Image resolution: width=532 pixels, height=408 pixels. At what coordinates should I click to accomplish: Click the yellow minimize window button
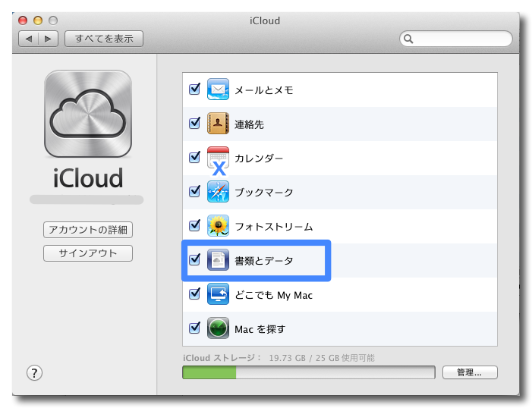pos(38,20)
